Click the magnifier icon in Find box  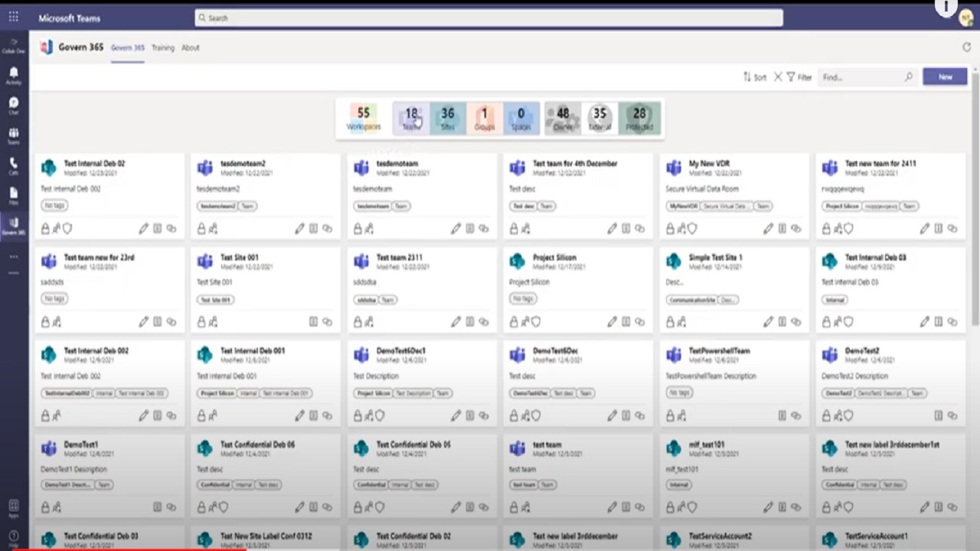click(909, 77)
